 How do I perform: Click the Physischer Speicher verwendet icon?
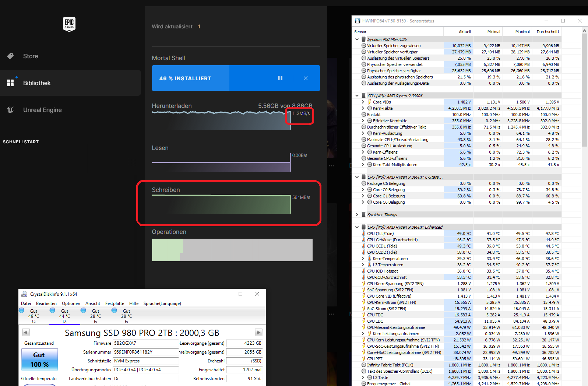[364, 64]
